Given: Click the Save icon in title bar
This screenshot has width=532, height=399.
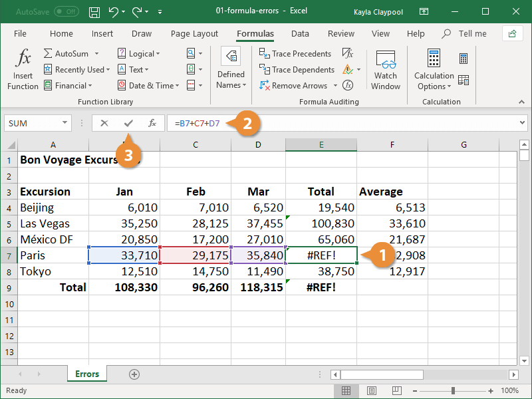Looking at the screenshot, I should (x=94, y=12).
